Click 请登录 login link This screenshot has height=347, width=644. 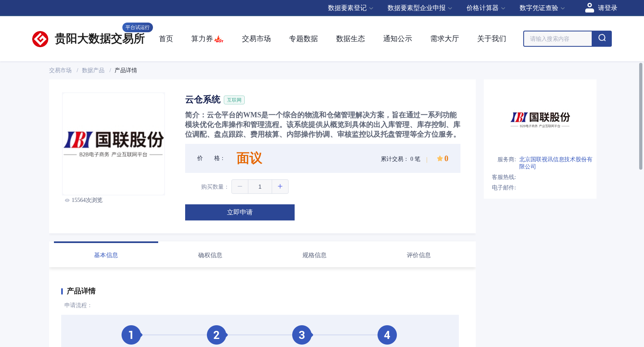tap(607, 8)
